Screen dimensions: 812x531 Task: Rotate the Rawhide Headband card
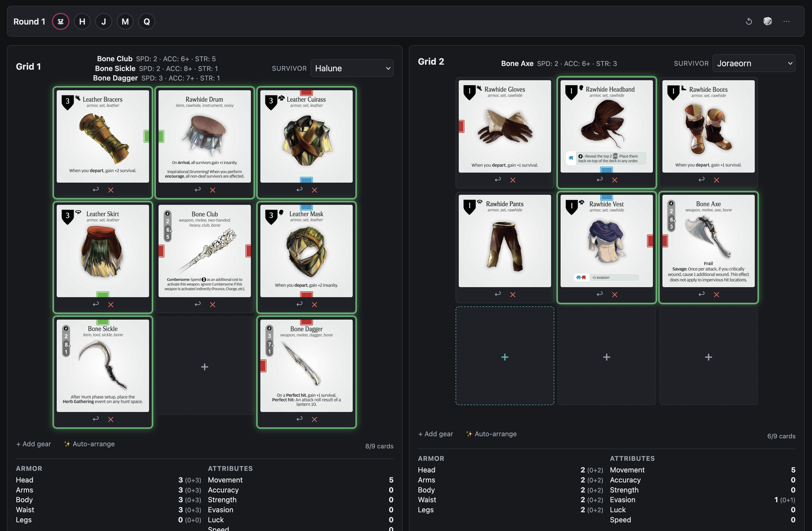pos(599,179)
